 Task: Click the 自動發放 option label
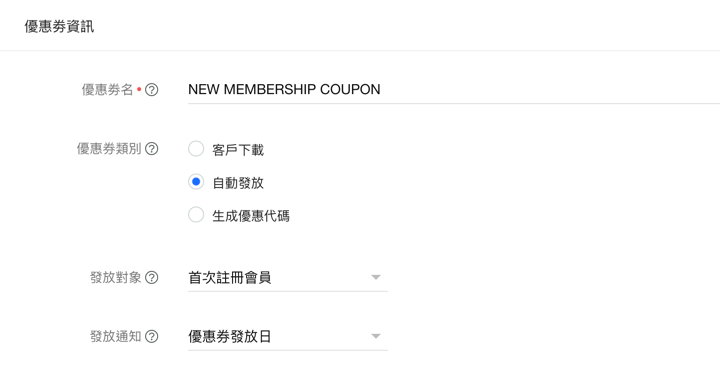point(238,183)
